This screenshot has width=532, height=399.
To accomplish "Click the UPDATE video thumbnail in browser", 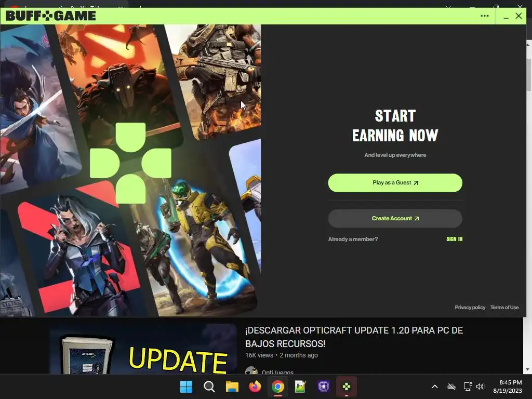I will click(x=143, y=349).
